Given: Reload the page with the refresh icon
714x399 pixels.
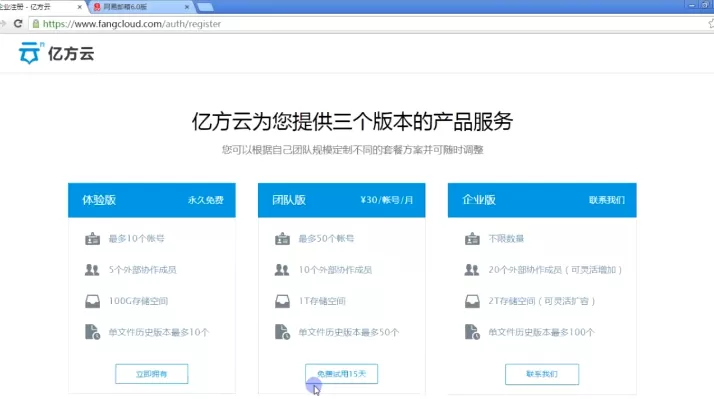Looking at the screenshot, I should click(18, 24).
